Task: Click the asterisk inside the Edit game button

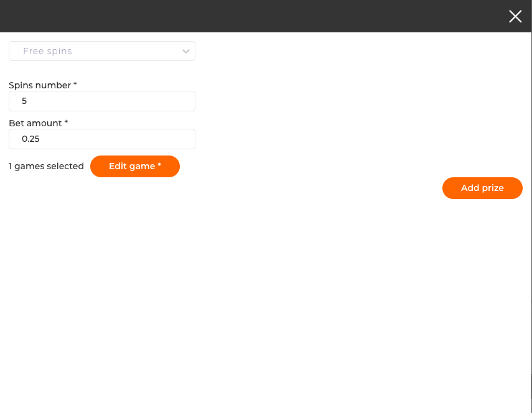Action: [160, 165]
